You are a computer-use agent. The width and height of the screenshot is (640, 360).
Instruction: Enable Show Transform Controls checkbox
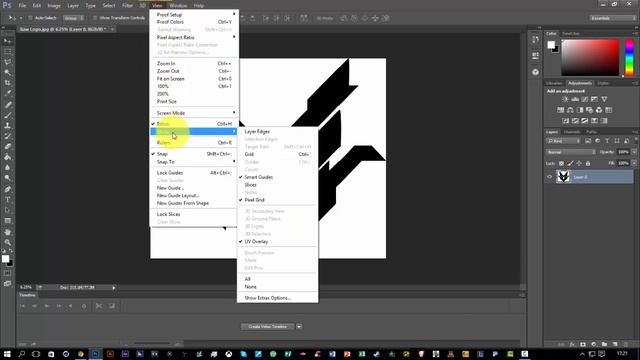point(95,18)
